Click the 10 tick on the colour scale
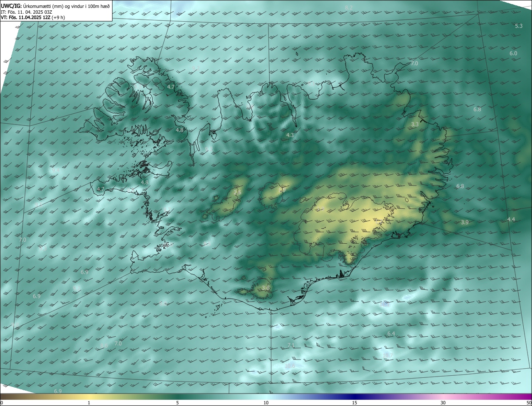Image resolution: width=532 pixels, height=406 pixels. click(266, 403)
